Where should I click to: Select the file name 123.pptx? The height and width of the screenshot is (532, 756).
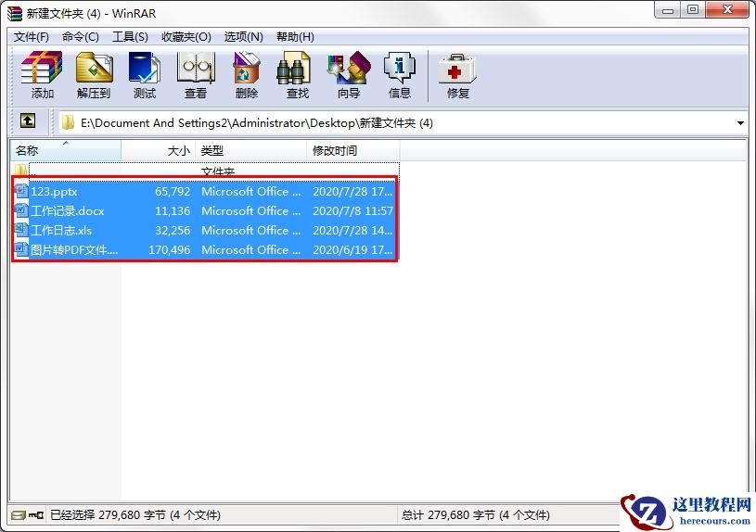54,191
